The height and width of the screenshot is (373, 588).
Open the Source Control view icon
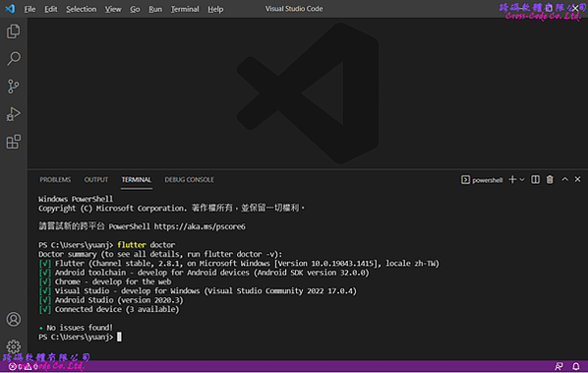(x=14, y=87)
